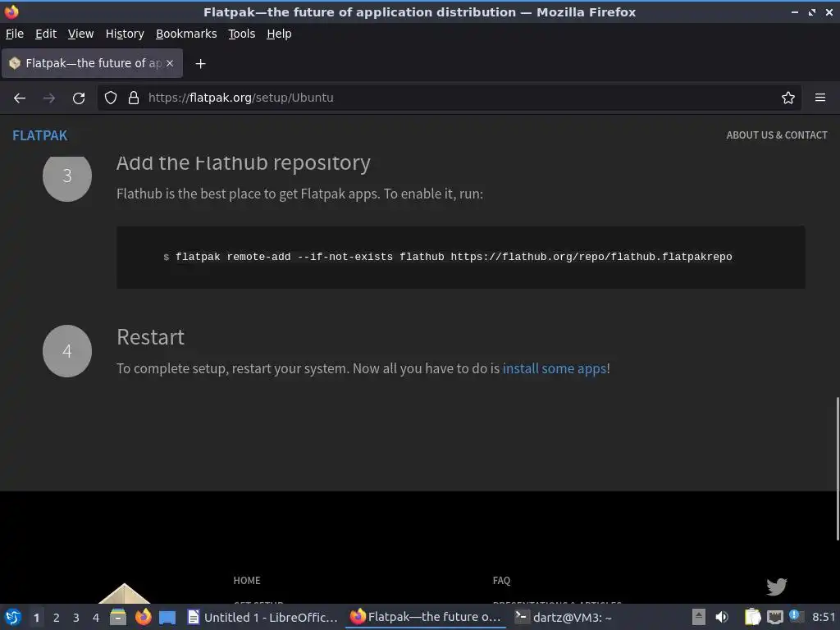840x630 pixels.
Task: Launch Firefox from the panel quicklaunch
Action: point(143,617)
